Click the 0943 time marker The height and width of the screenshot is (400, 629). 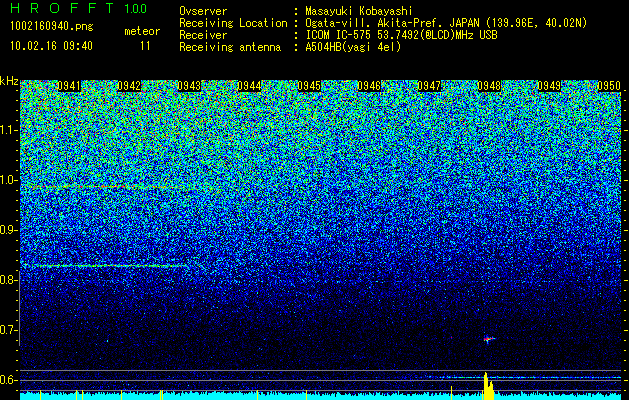tap(189, 86)
